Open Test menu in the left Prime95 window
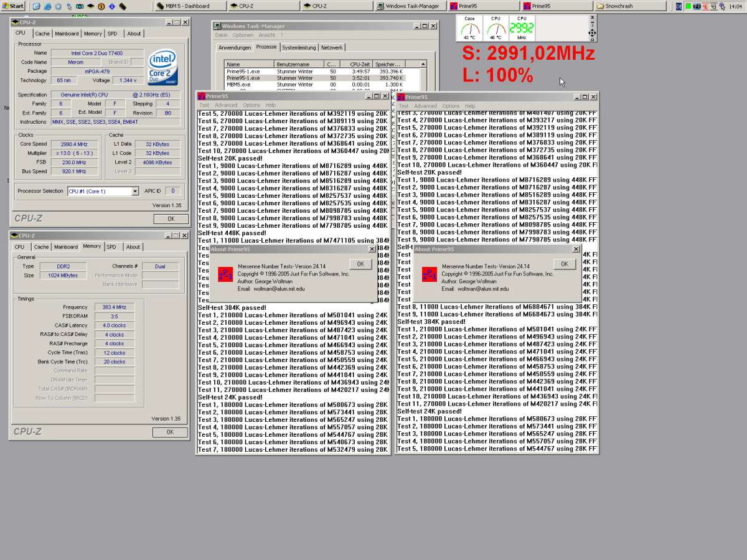This screenshot has width=747, height=560. [204, 105]
